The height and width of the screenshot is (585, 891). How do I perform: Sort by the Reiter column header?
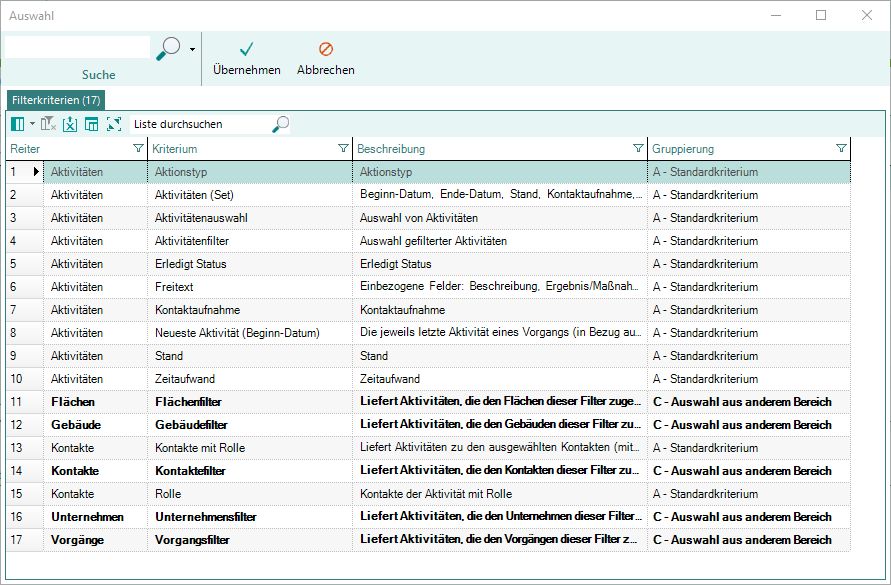point(25,149)
